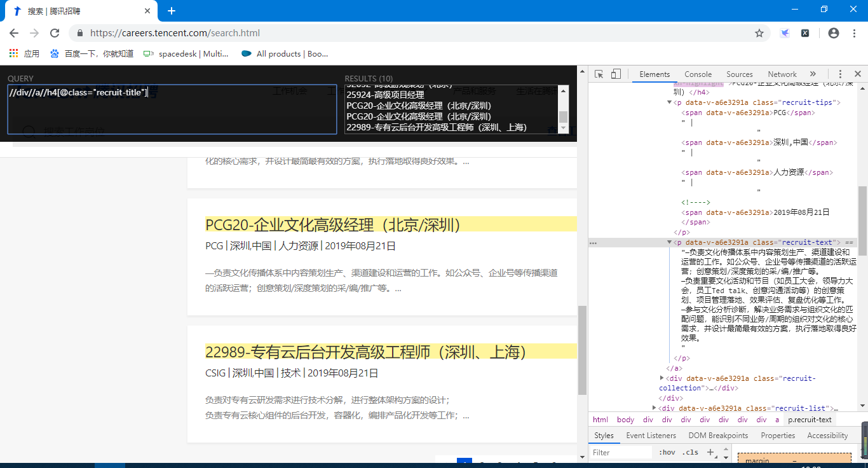
Task: Switch to the Elements tab
Action: [x=654, y=74]
